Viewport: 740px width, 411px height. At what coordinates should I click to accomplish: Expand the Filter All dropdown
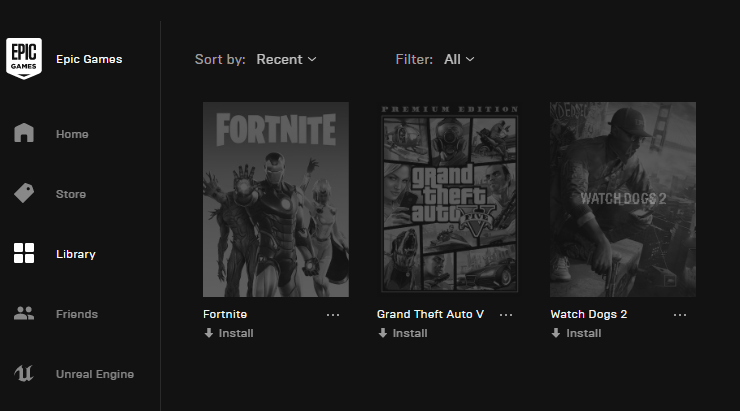[459, 59]
